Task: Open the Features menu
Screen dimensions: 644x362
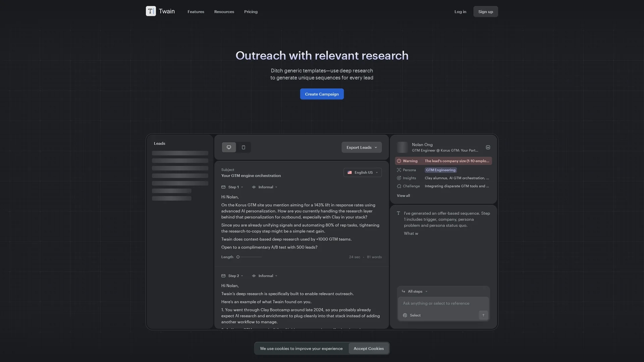Action: point(196,12)
